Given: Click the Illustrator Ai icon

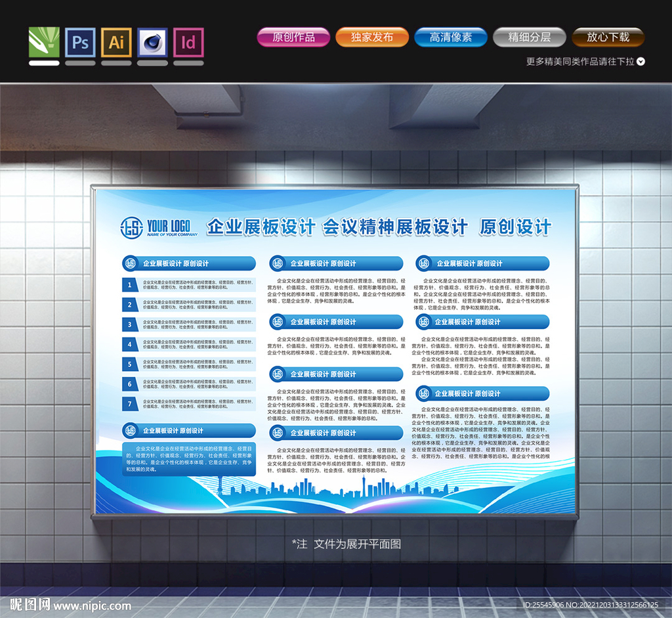Looking at the screenshot, I should (116, 42).
